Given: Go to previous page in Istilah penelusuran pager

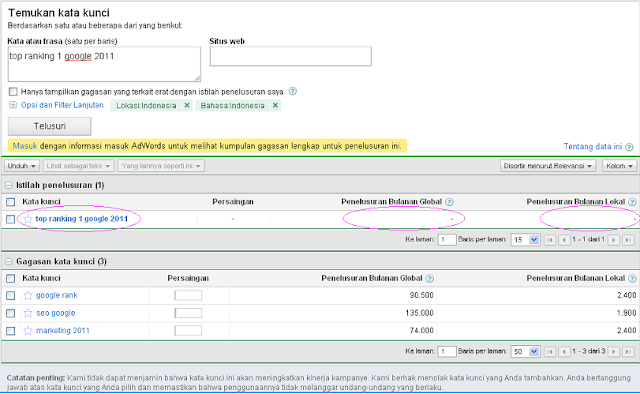Looking at the screenshot, I should click(564, 240).
